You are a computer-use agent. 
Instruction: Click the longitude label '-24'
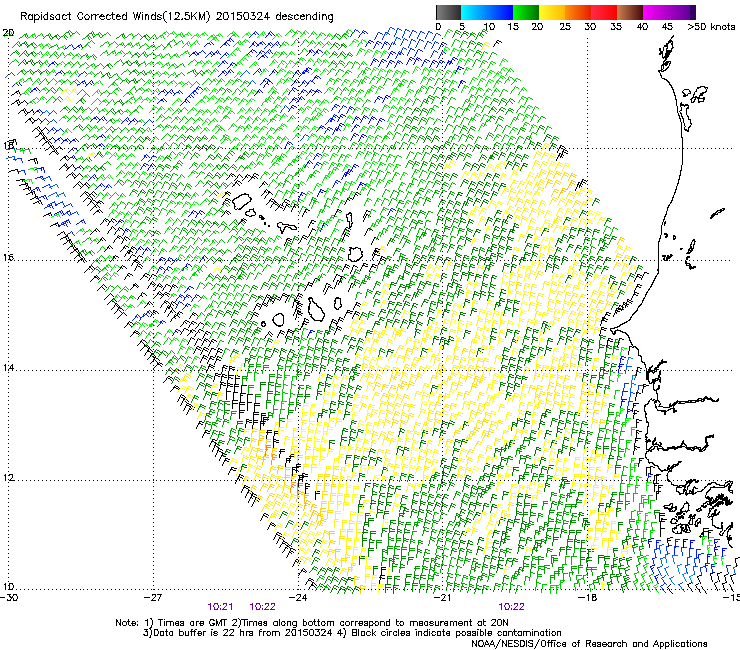[298, 598]
